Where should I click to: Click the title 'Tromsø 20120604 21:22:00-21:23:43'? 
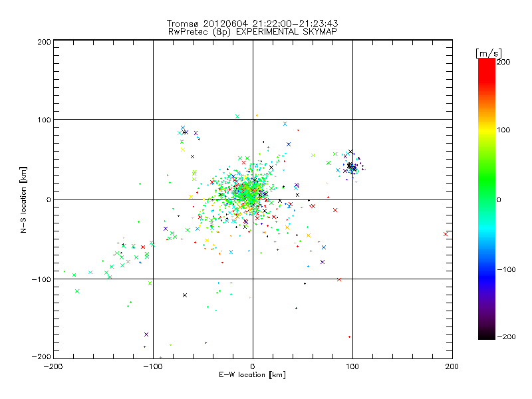(253, 23)
